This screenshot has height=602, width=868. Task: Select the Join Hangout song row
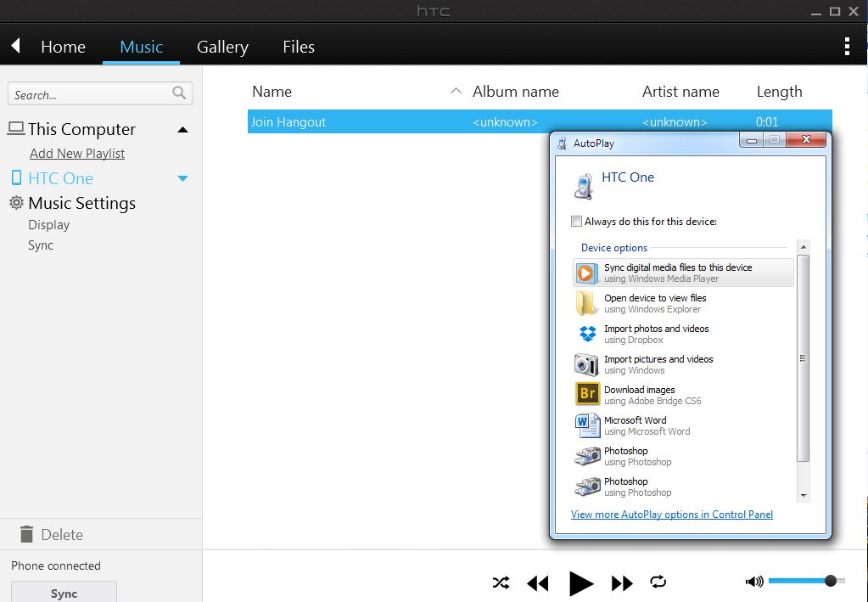point(540,121)
